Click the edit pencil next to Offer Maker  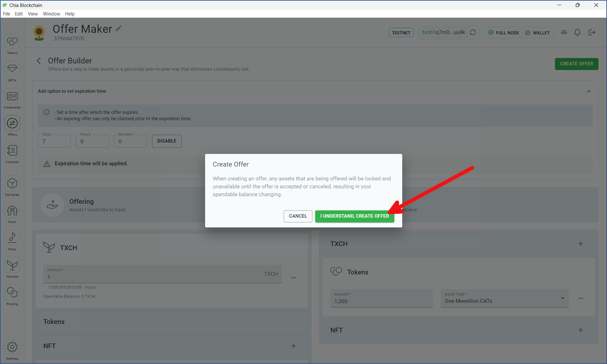tap(119, 28)
